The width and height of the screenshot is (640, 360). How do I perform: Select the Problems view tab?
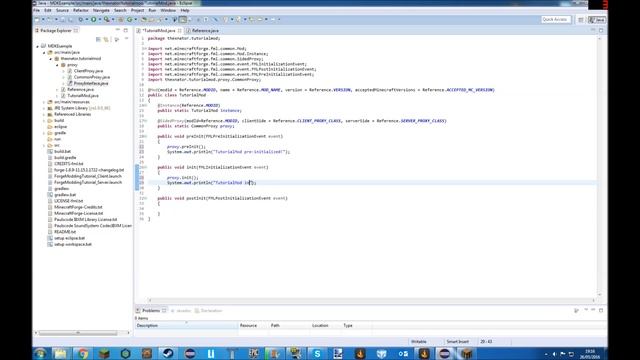click(x=151, y=311)
